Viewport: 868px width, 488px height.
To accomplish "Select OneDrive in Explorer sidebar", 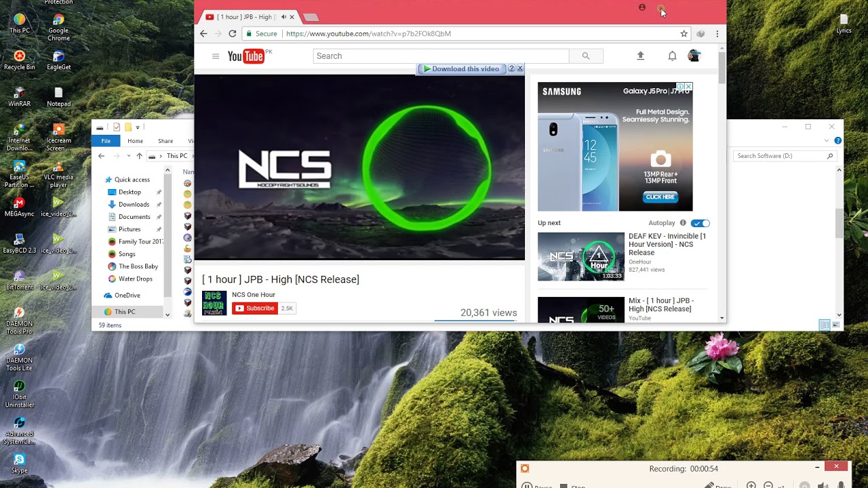I will [x=122, y=296].
